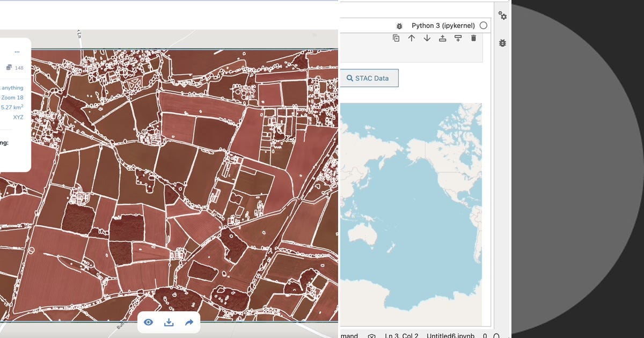Click the STAC Data search button
This screenshot has width=644, height=338.
369,78
